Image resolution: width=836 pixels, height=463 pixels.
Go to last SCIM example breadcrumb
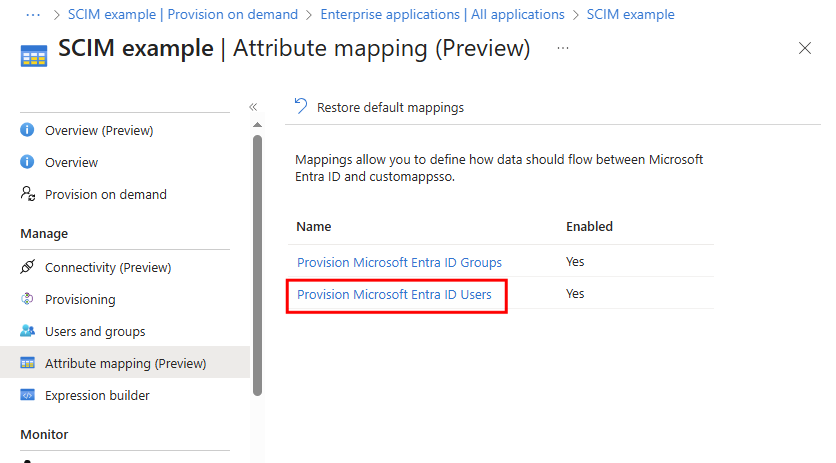pyautogui.click(x=631, y=14)
